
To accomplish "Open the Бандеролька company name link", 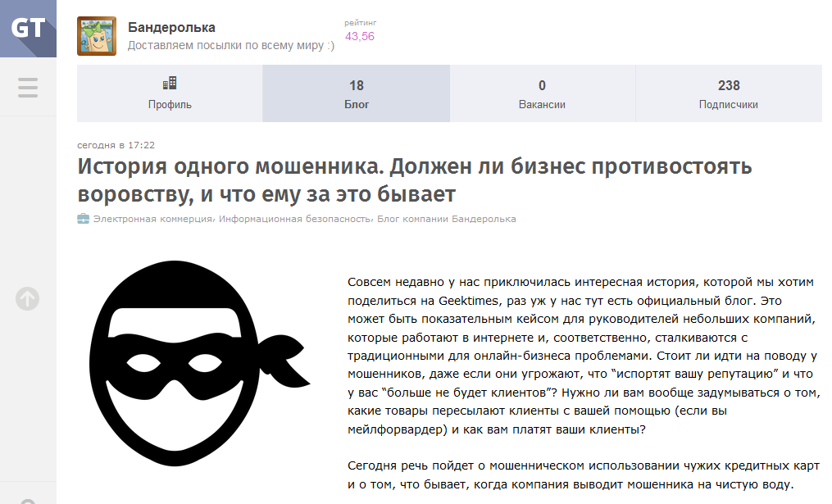I will pyautogui.click(x=171, y=28).
